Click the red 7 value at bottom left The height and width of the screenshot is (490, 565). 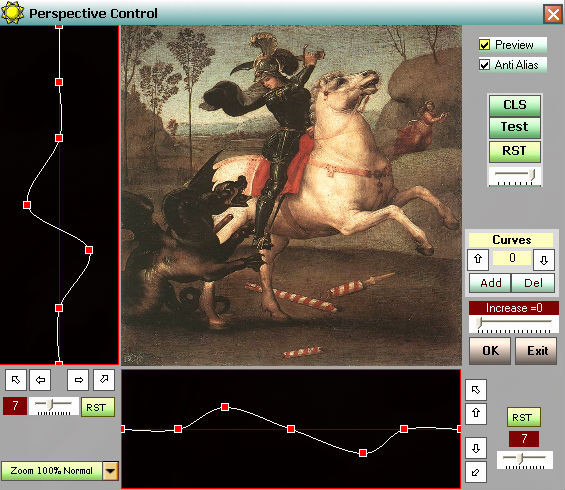[x=15, y=406]
